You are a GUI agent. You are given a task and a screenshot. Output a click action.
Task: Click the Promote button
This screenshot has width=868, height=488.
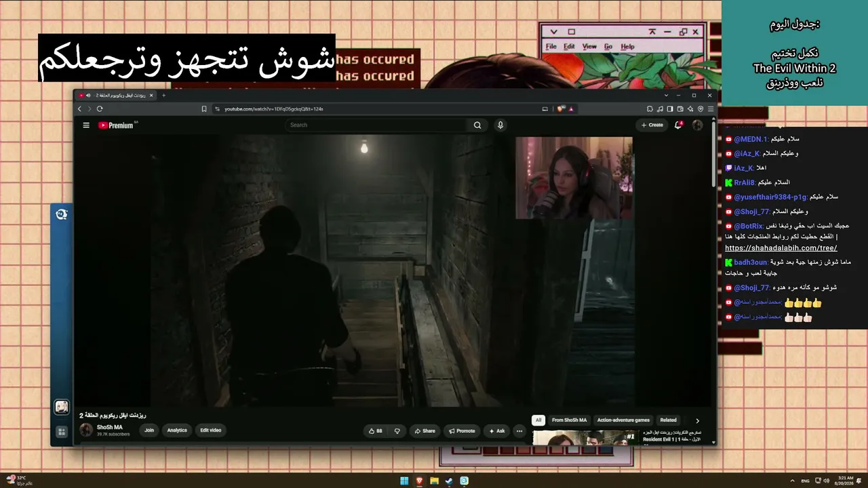pyautogui.click(x=461, y=431)
